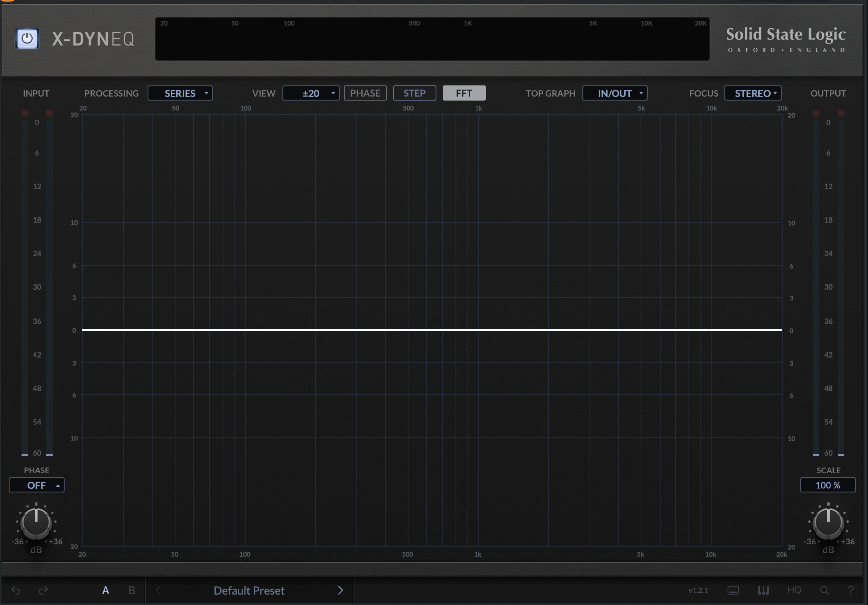This screenshot has width=868, height=605.
Task: Open the keyboard panel using piano keys icon
Action: click(x=763, y=591)
